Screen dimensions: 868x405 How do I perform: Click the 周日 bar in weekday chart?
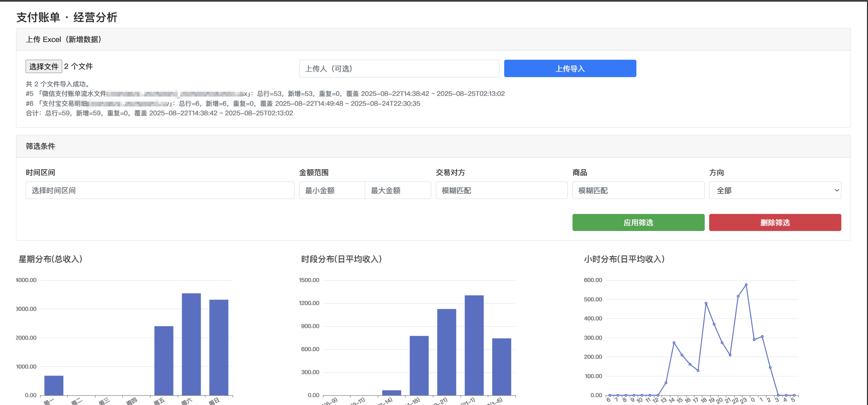coord(219,347)
